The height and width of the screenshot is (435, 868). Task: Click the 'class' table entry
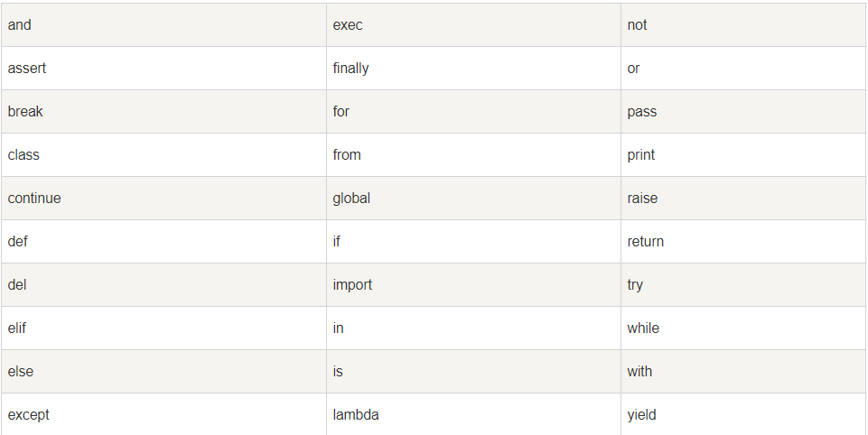23,155
